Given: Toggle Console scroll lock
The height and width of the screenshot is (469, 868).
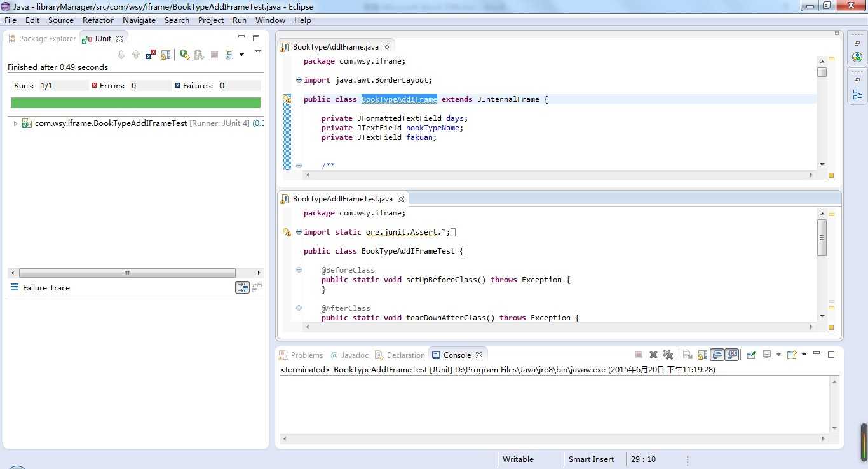Looking at the screenshot, I should click(702, 355).
